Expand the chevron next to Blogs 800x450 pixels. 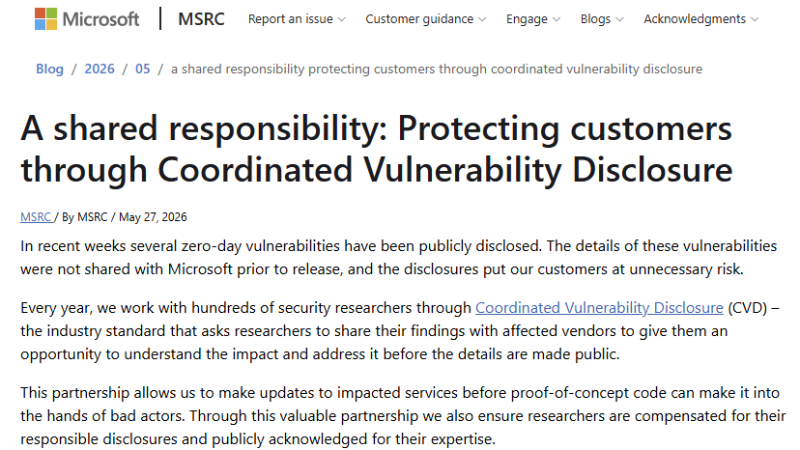click(x=619, y=19)
